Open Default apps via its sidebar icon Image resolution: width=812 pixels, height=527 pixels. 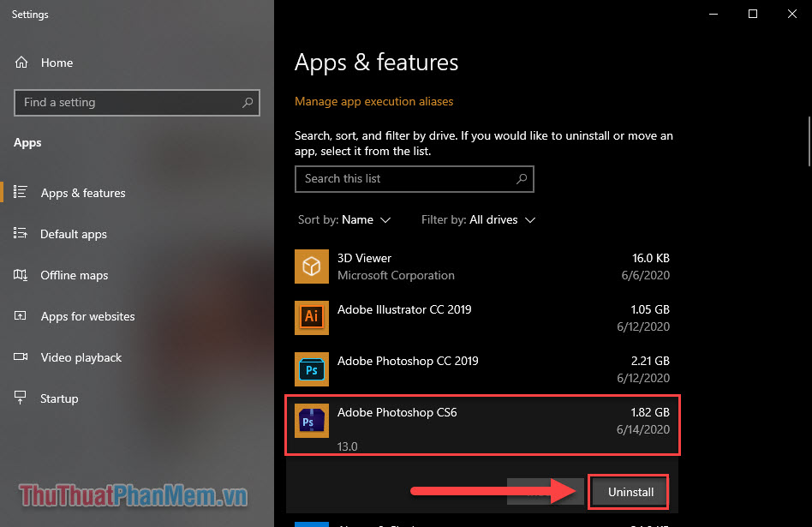21,233
